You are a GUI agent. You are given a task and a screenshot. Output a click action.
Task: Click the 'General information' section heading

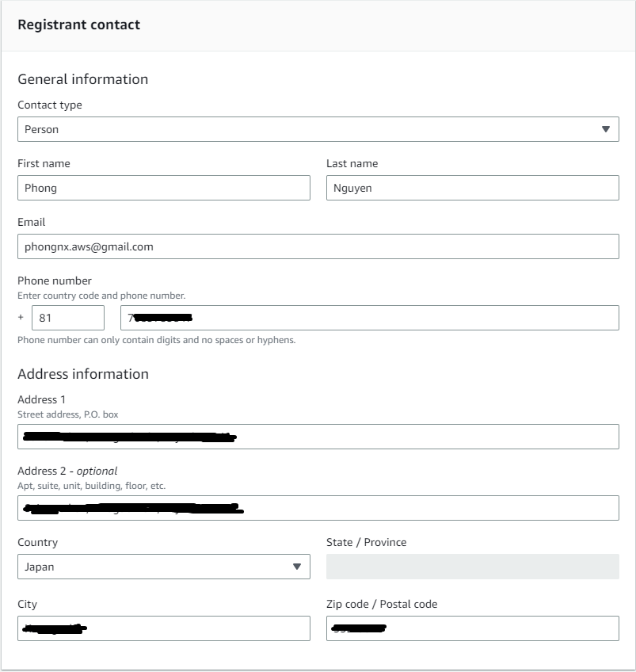pos(82,79)
